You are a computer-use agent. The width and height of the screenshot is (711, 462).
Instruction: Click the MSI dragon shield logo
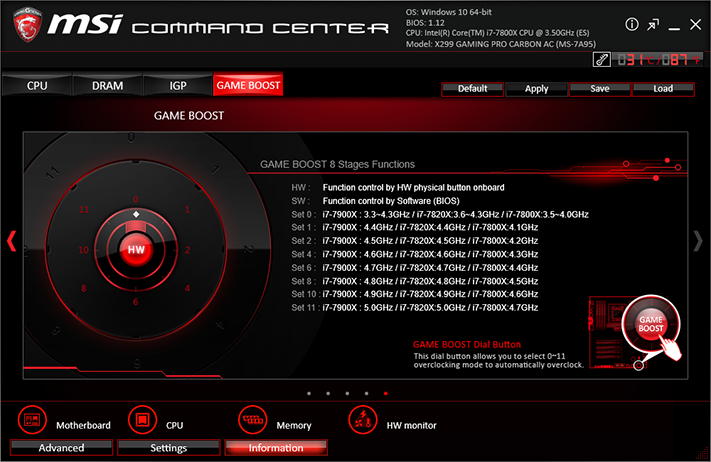click(28, 24)
